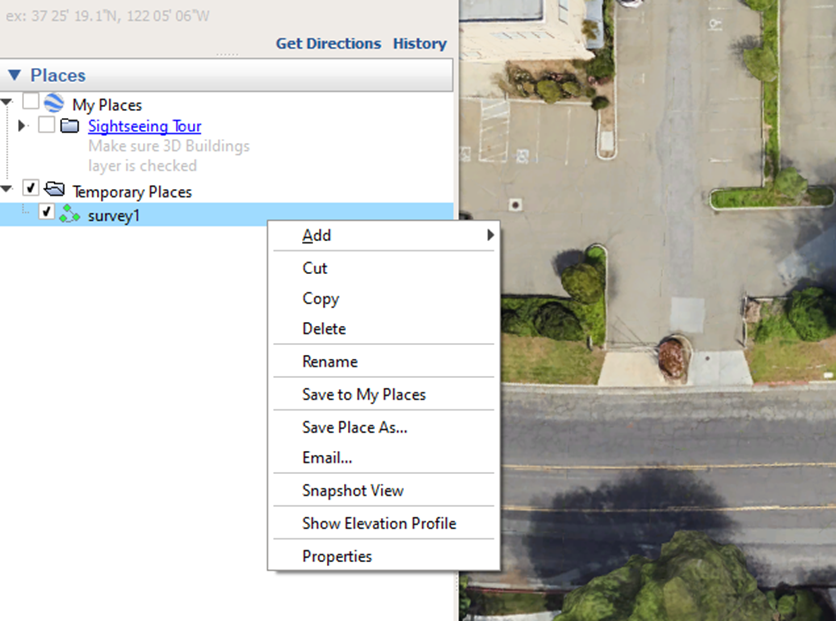Select Rename in the context menu
This screenshot has width=836, height=621.
click(x=383, y=361)
